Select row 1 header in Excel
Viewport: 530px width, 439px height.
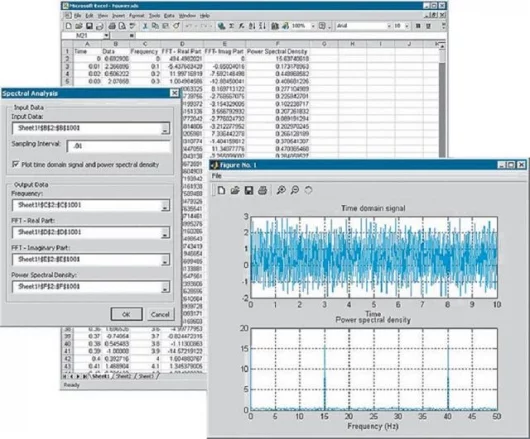click(x=67, y=51)
